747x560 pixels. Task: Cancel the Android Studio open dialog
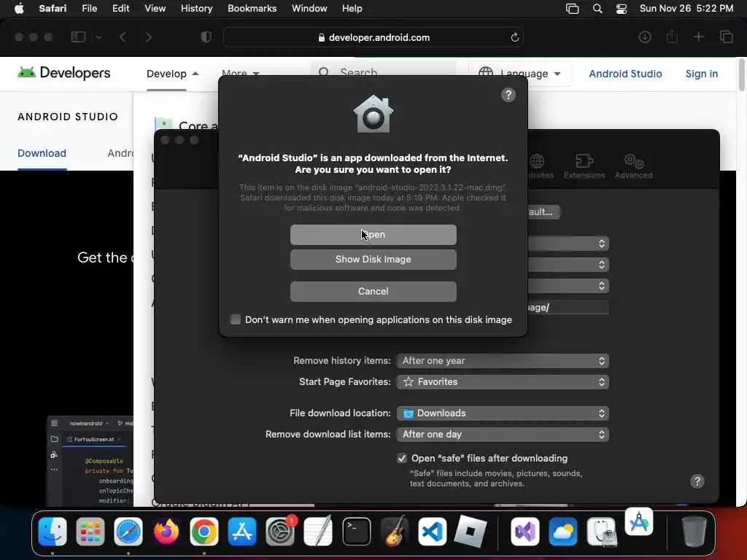point(373,292)
